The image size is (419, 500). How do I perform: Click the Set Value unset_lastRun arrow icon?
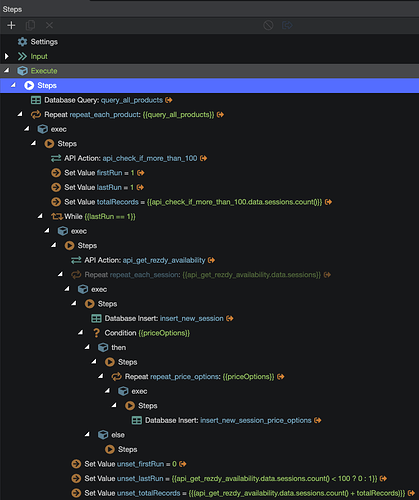coord(76,479)
